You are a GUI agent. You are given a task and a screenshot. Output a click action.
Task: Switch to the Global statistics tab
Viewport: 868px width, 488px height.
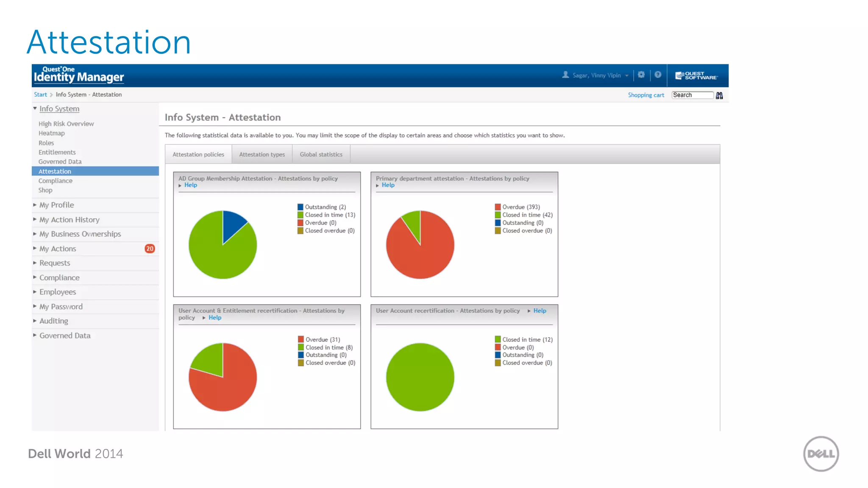(x=321, y=155)
